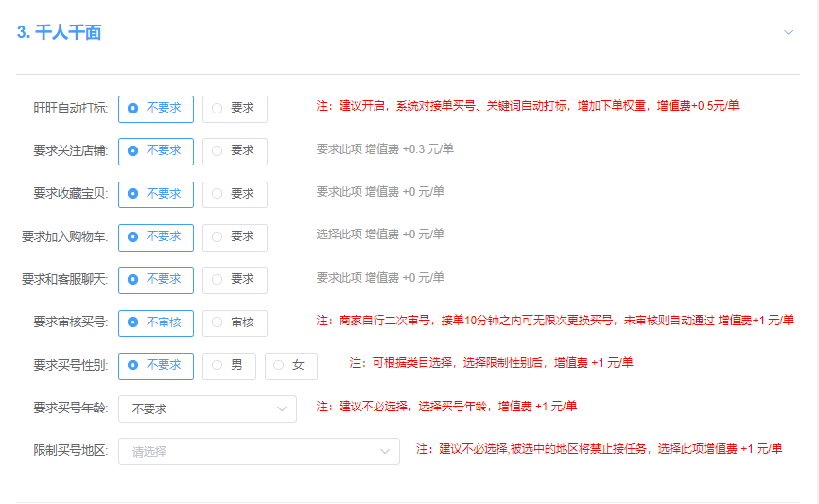Select 不要求 for 旺旺自动打标
This screenshot has width=819, height=504.
click(x=156, y=109)
